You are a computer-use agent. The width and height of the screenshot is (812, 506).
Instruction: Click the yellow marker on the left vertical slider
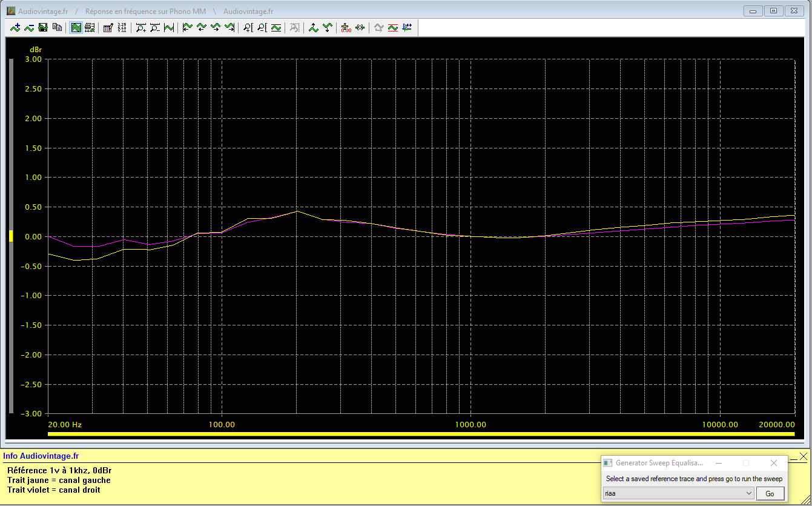10,236
